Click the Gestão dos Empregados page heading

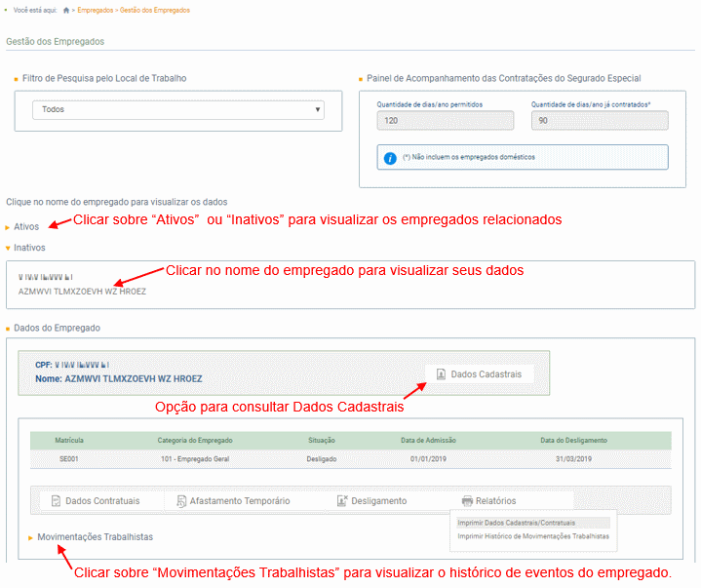tap(55, 42)
